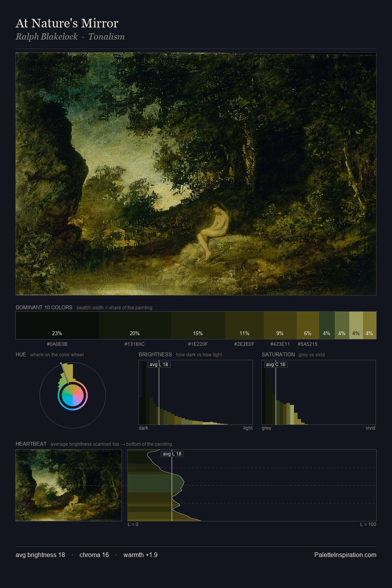Select the dark green 4% swatch
The image size is (392, 588).
327,325
